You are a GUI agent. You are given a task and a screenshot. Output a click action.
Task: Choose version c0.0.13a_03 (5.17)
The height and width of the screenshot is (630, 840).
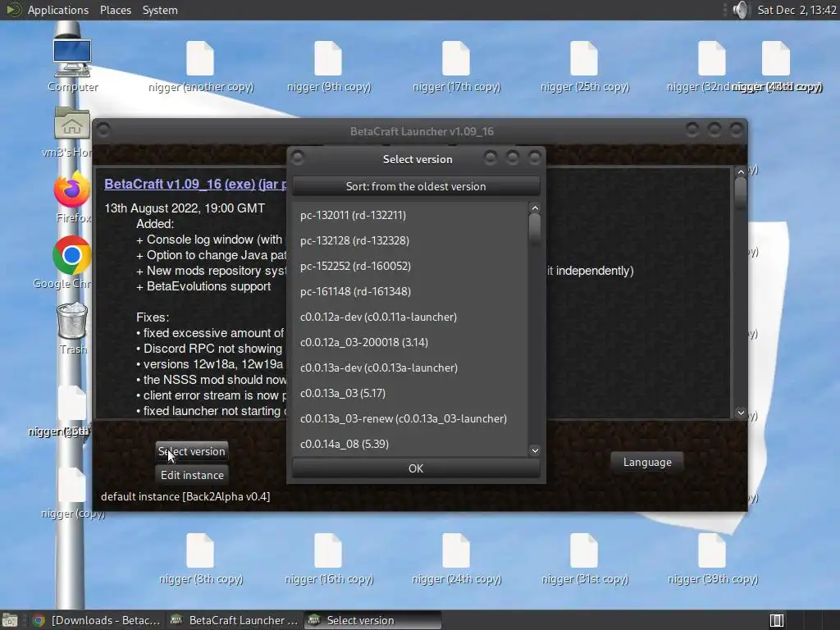pyautogui.click(x=410, y=393)
